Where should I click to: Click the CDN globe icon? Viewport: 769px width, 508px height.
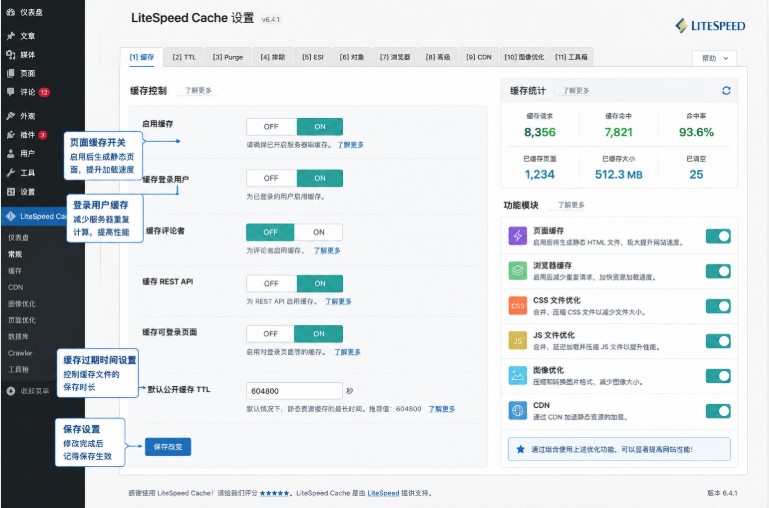tap(517, 410)
